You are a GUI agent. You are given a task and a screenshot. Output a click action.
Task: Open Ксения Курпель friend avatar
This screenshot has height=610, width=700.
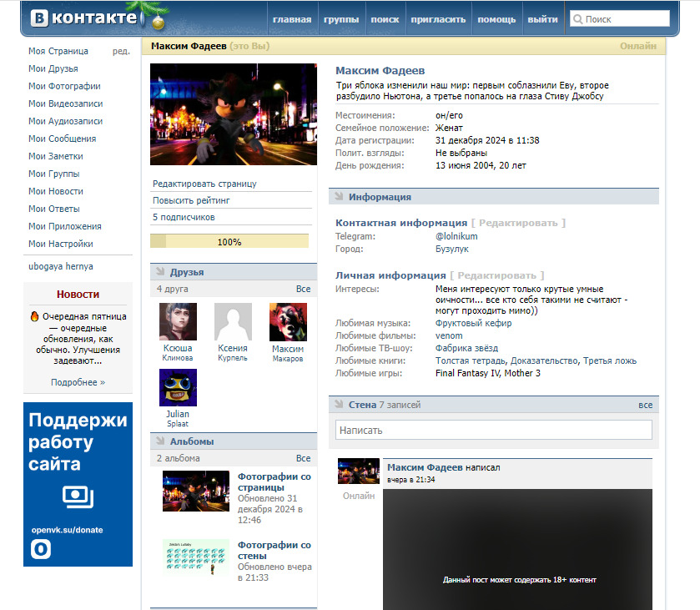pyautogui.click(x=233, y=321)
